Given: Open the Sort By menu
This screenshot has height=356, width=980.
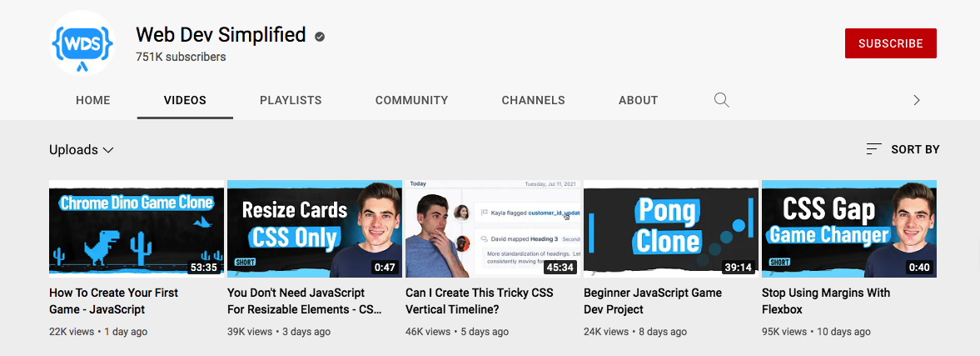Looking at the screenshot, I should [903, 149].
